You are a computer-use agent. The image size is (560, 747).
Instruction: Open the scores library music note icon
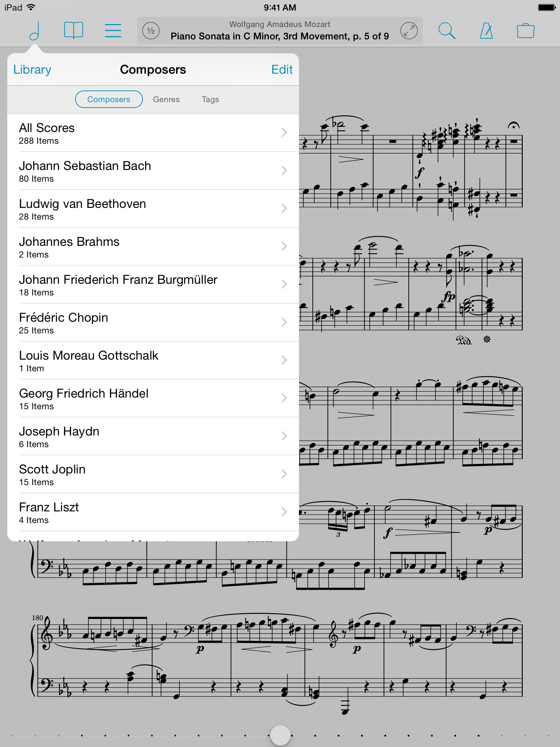pyautogui.click(x=34, y=31)
